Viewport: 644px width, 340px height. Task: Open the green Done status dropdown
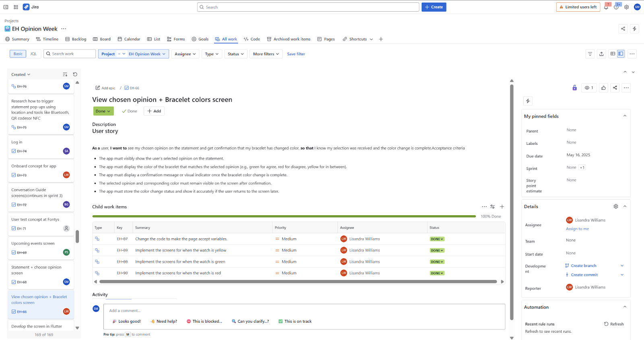103,111
